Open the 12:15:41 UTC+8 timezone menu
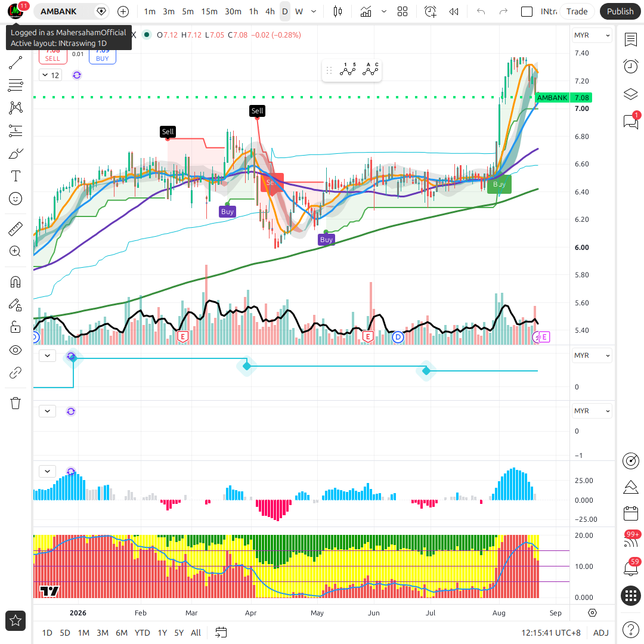Image resolution: width=644 pixels, height=644 pixels. [551, 633]
